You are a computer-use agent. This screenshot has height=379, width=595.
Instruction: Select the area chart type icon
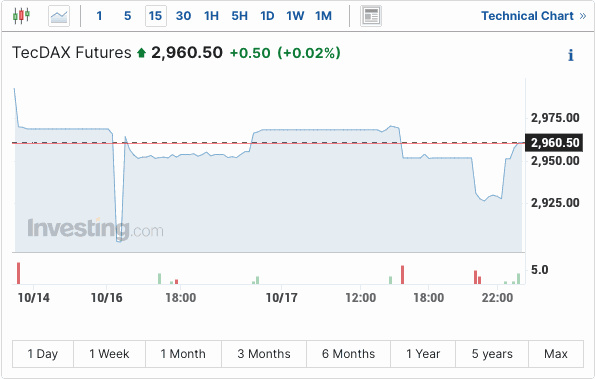pos(59,16)
